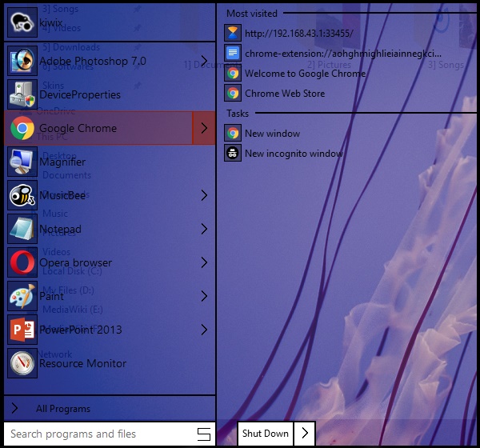Select the Notepad label text

[60, 229]
